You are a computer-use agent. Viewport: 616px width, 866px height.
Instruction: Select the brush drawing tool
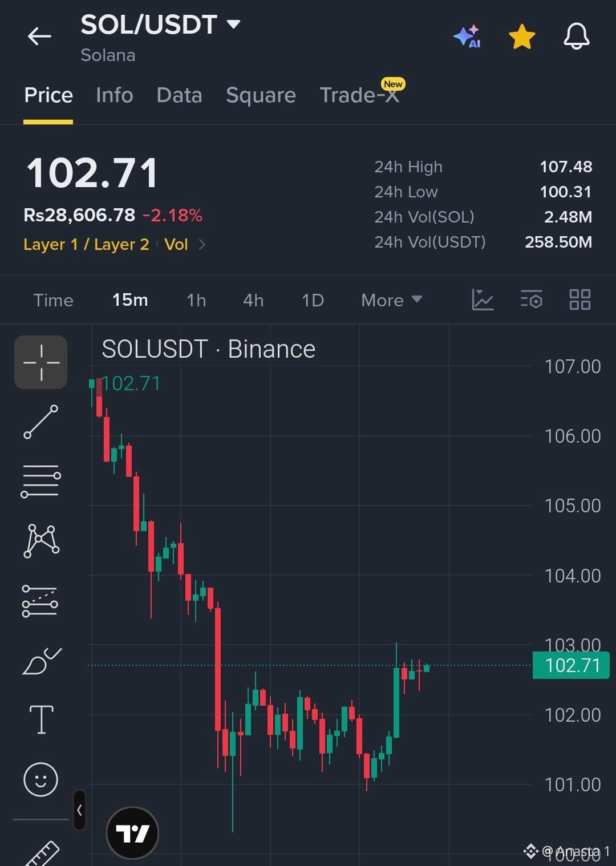coord(41,661)
